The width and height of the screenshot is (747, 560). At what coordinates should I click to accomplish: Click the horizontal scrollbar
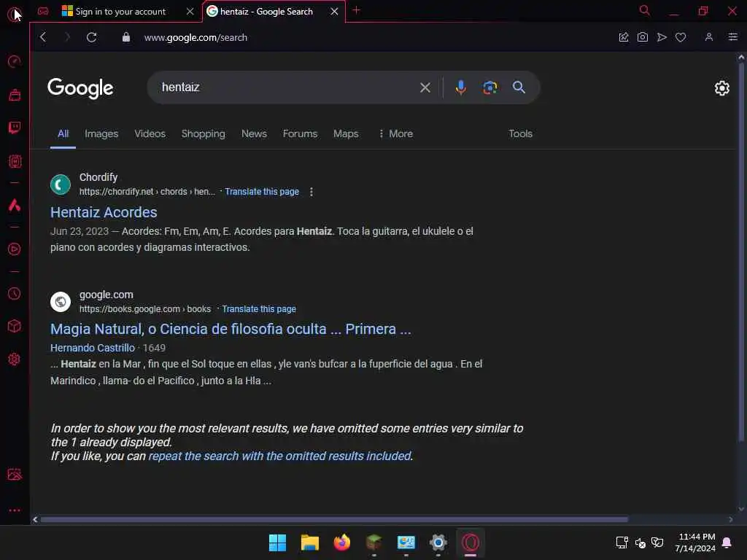tap(334, 519)
